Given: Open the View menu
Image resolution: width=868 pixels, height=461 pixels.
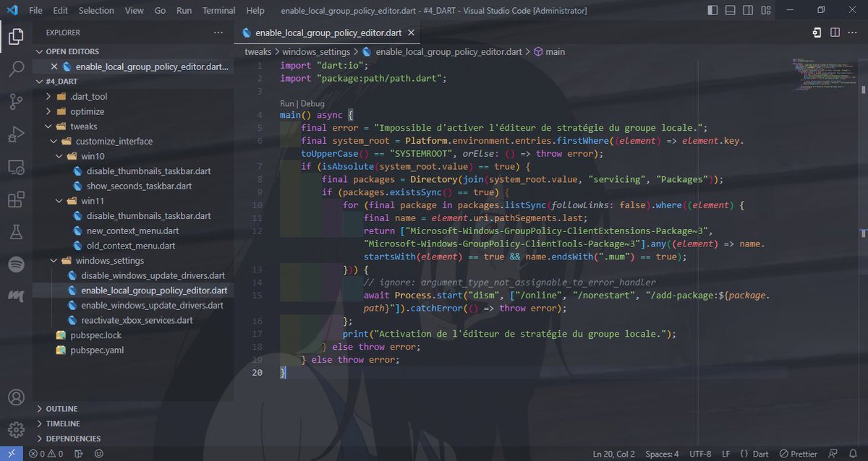Looking at the screenshot, I should (134, 11).
